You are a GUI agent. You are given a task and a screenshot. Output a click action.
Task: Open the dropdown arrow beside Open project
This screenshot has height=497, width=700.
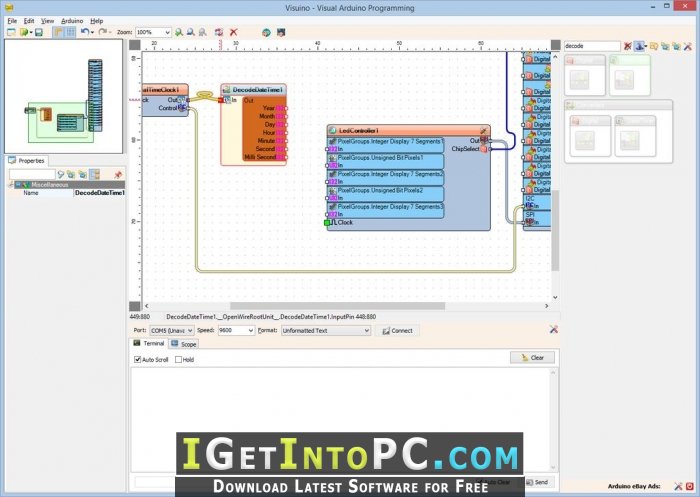[x=31, y=32]
